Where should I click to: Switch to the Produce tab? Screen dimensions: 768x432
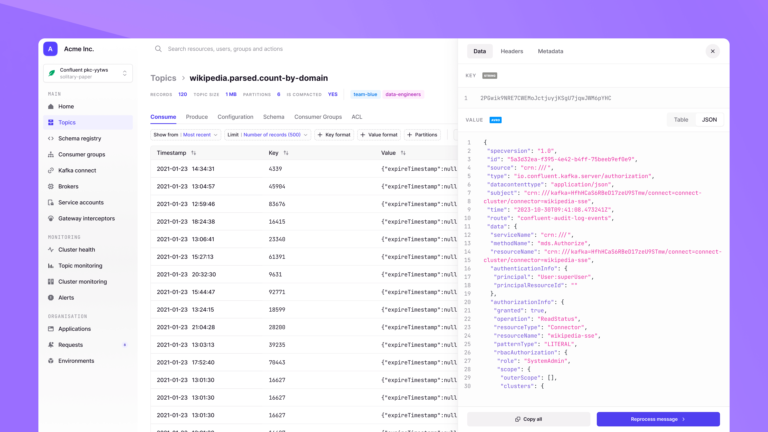pyautogui.click(x=197, y=117)
